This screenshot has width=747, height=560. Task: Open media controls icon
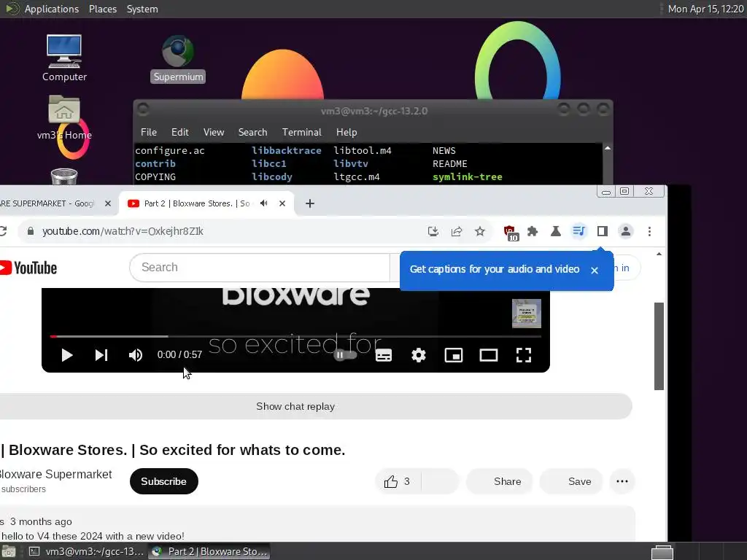[x=578, y=231]
